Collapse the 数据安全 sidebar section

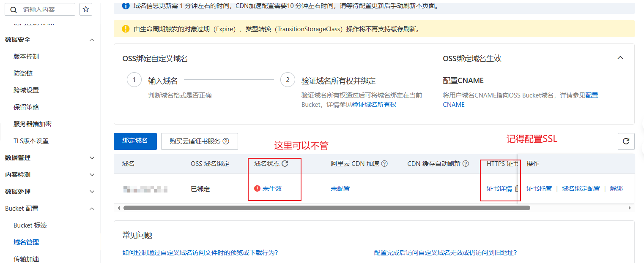(92, 40)
